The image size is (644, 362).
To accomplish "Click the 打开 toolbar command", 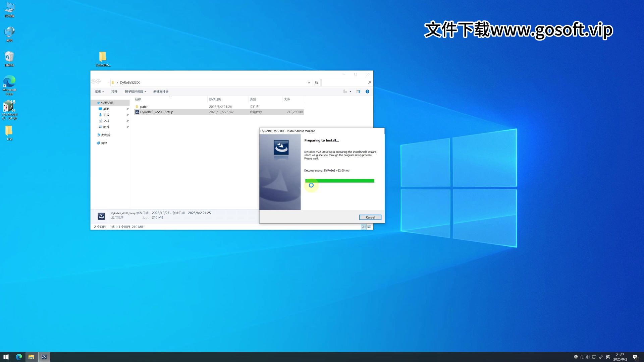I will (114, 92).
